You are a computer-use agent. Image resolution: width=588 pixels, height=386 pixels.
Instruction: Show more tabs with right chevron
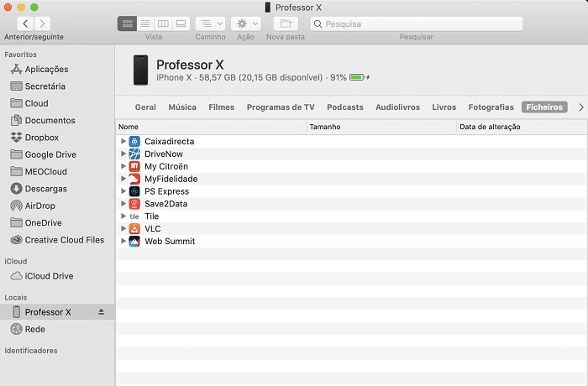(581, 107)
